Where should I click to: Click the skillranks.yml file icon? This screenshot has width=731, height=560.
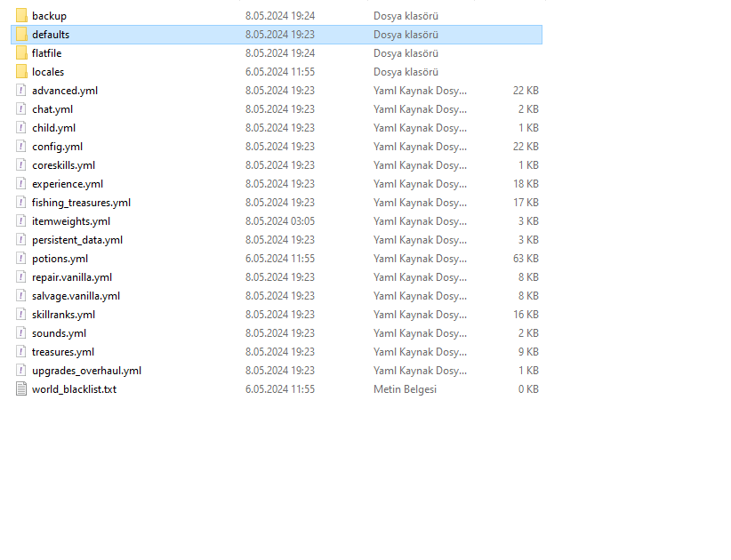(21, 314)
